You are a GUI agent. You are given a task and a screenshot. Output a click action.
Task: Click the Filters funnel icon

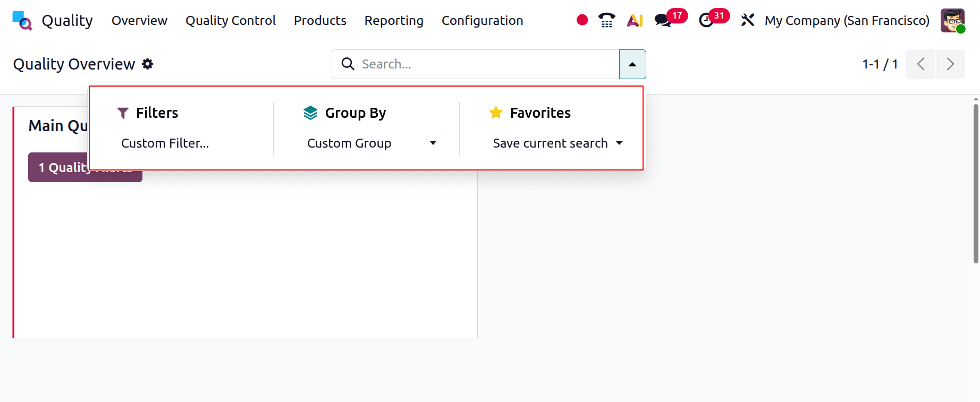[123, 113]
